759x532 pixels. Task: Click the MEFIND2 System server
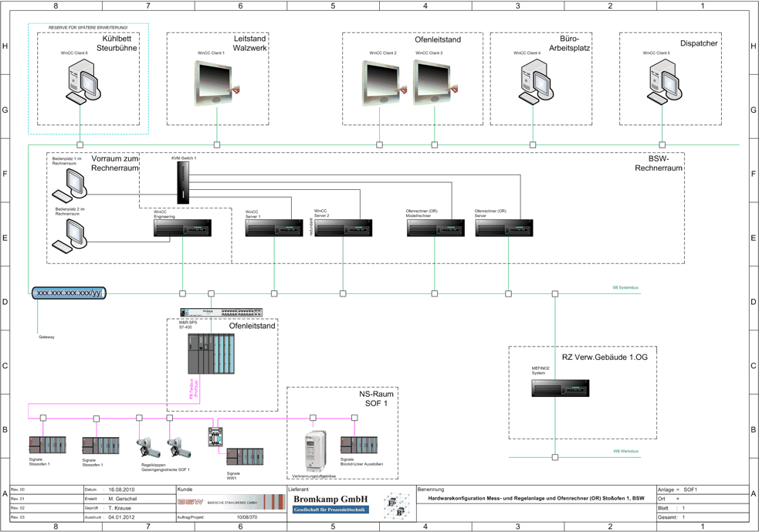[561, 388]
